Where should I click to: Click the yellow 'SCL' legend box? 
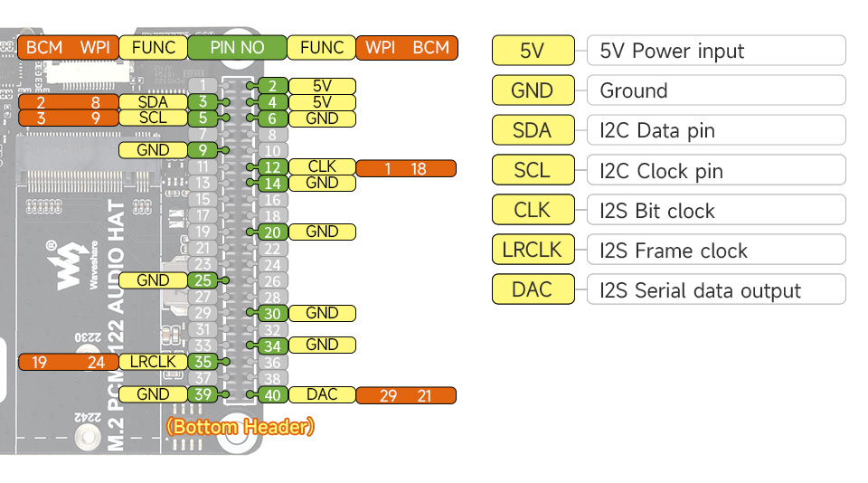[x=533, y=170]
